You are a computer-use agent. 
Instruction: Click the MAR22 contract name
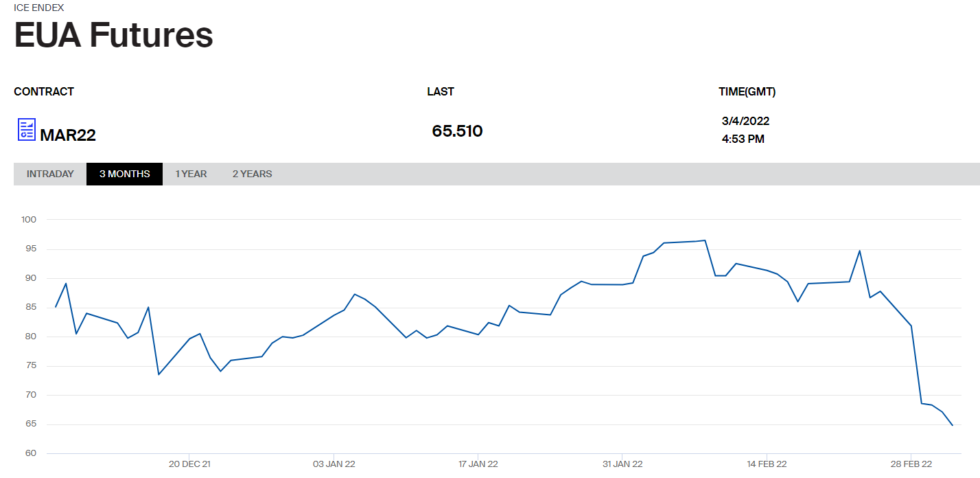click(x=68, y=135)
